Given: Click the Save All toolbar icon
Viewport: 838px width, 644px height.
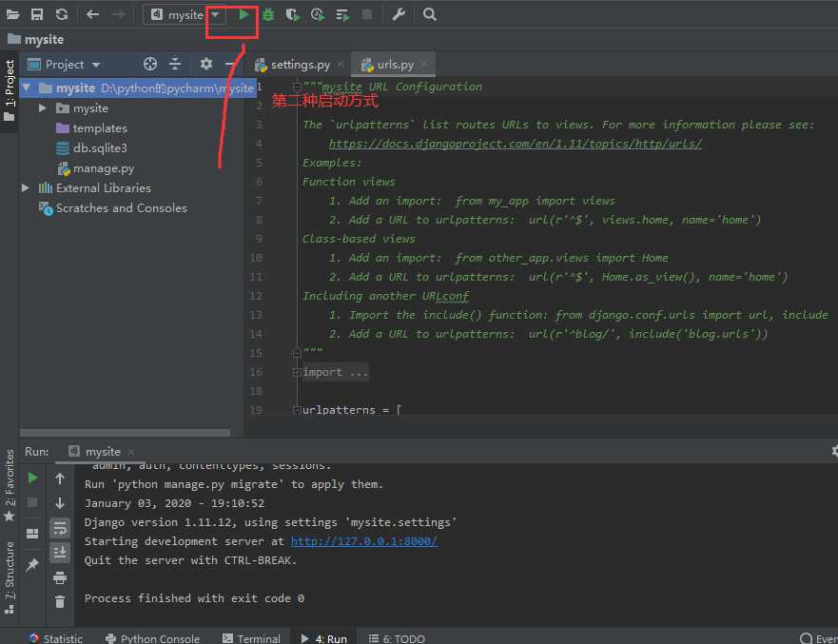Looking at the screenshot, I should [x=37, y=14].
